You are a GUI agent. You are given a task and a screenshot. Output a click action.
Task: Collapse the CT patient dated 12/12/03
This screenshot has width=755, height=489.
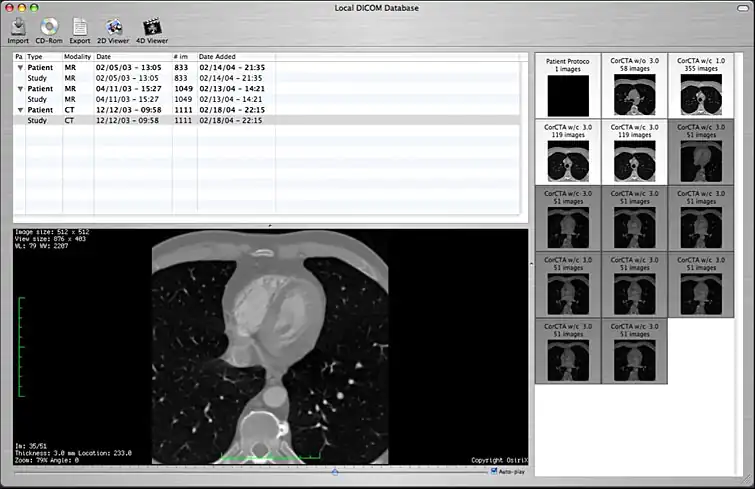[x=19, y=110]
